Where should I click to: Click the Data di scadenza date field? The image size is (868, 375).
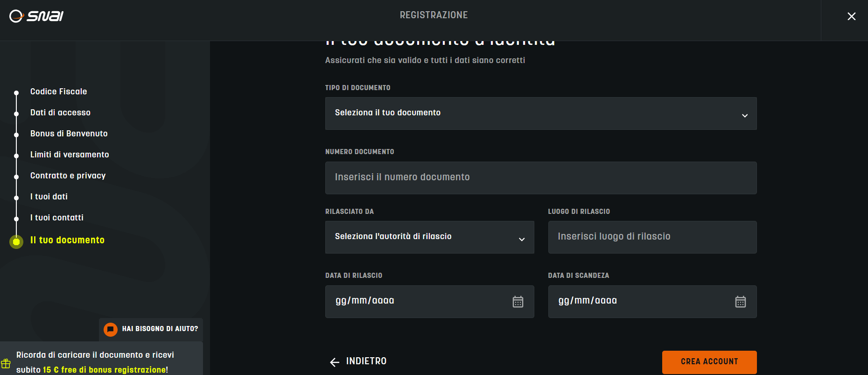[652, 302]
